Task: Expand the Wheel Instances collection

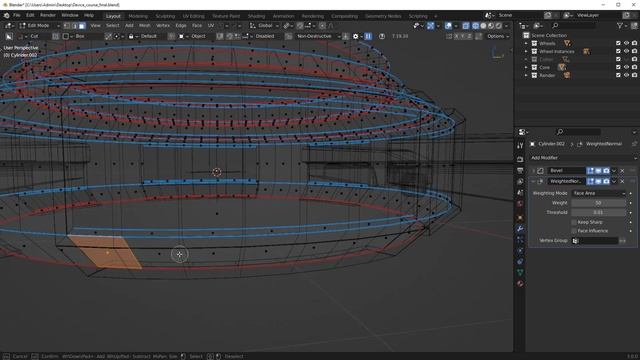Action: point(526,51)
